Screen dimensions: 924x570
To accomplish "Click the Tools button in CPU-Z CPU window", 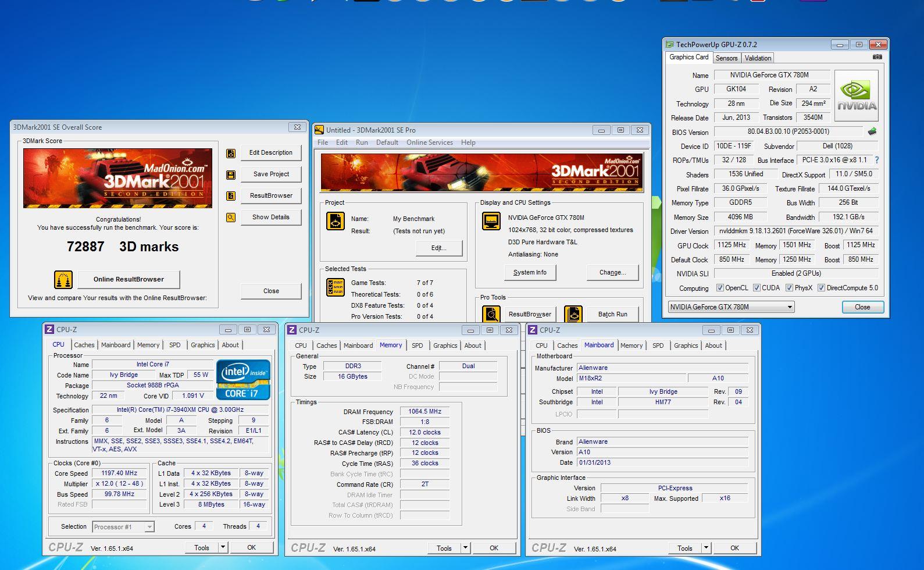I will click(202, 547).
